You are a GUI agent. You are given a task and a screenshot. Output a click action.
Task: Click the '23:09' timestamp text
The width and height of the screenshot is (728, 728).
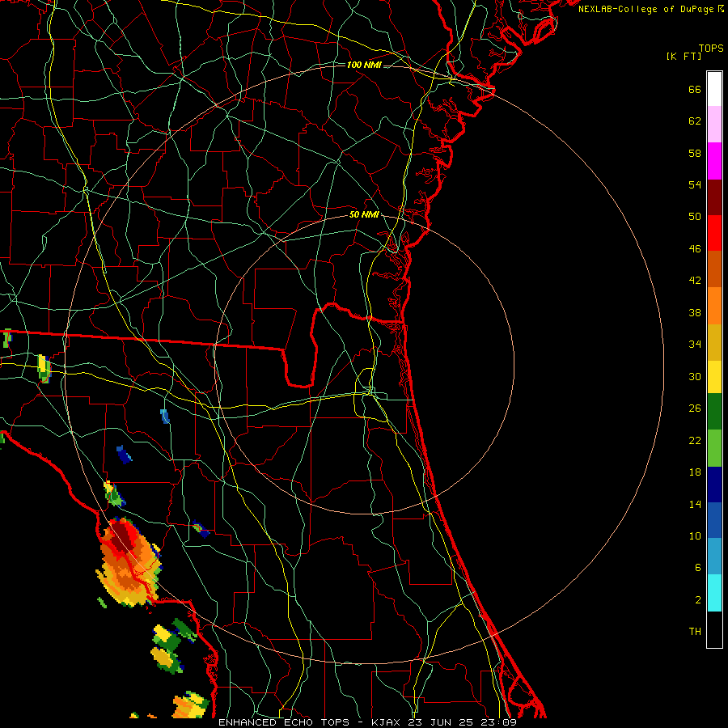pos(499,722)
